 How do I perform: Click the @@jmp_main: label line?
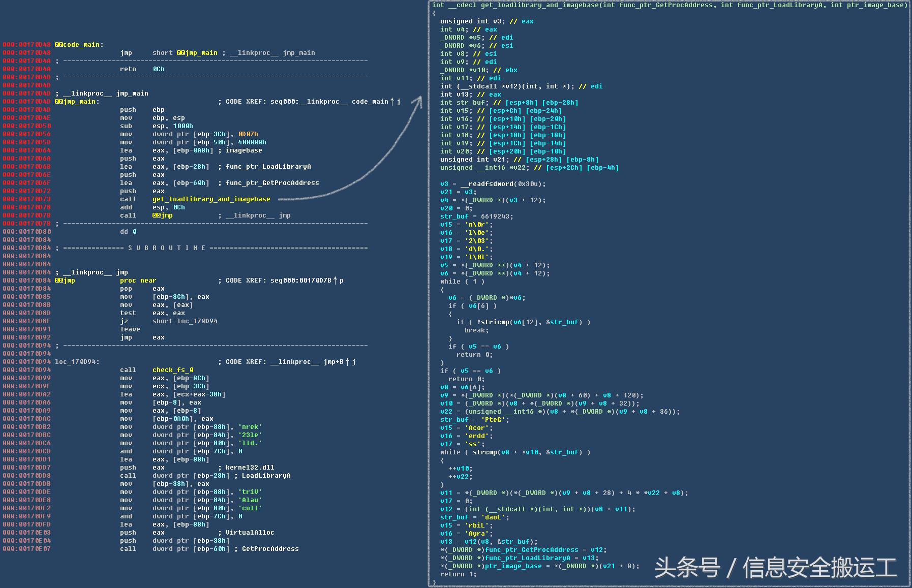coord(77,102)
